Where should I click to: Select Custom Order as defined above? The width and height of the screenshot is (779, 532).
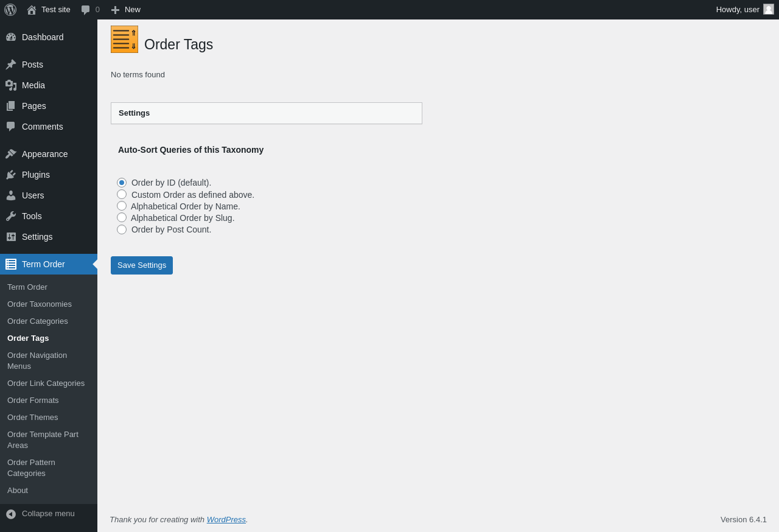[x=122, y=194]
